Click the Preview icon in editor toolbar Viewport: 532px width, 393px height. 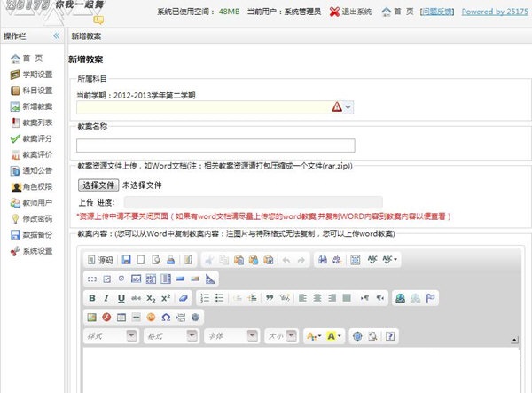pos(156,260)
